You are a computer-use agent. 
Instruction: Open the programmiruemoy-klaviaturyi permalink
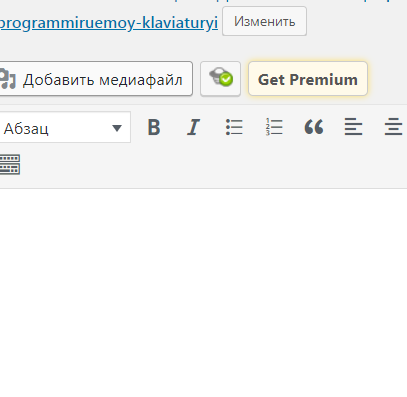tap(109, 23)
